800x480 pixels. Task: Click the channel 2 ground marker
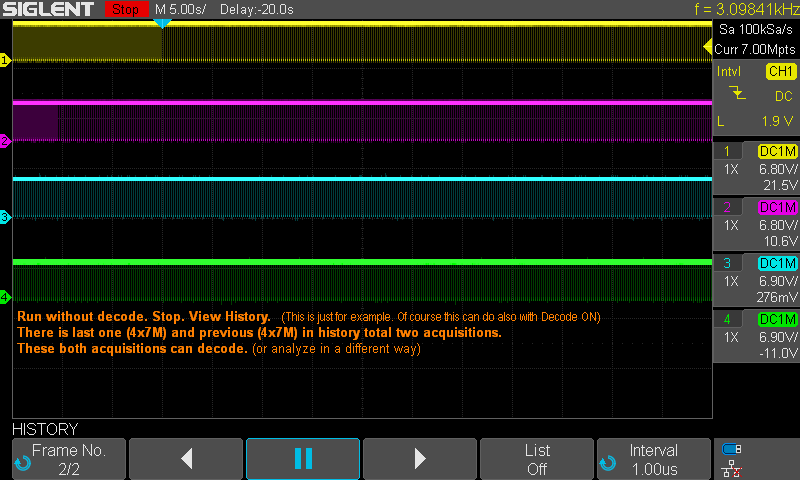tap(5, 141)
